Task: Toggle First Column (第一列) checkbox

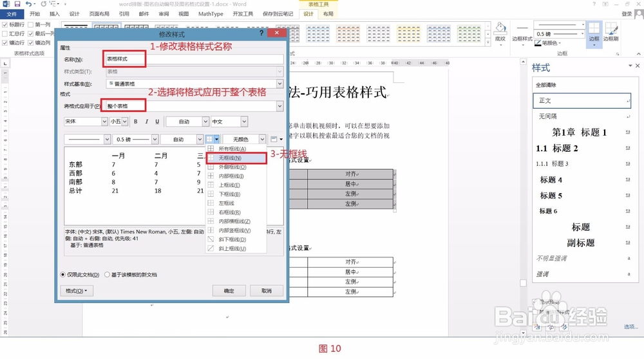Action: 30,24
